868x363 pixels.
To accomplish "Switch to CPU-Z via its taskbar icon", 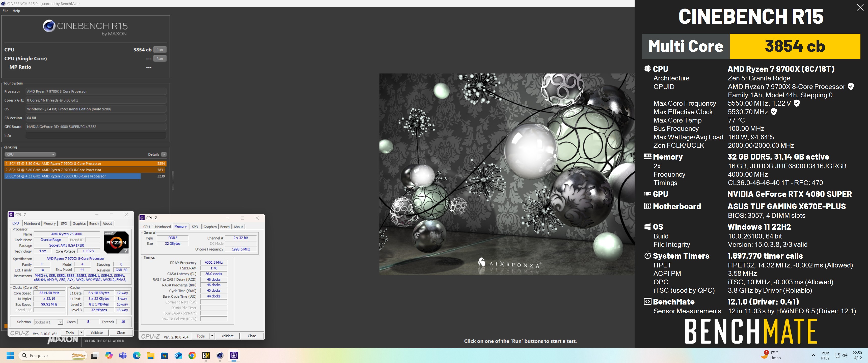I will click(234, 356).
